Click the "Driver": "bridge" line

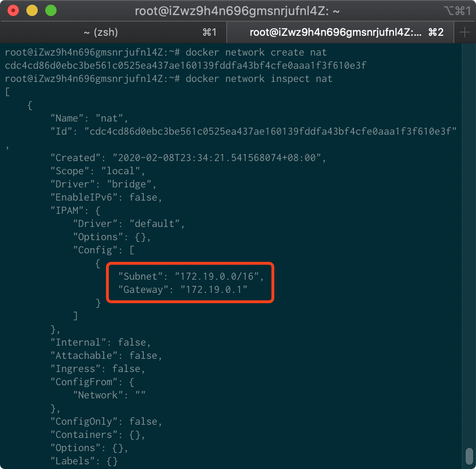tap(103, 184)
